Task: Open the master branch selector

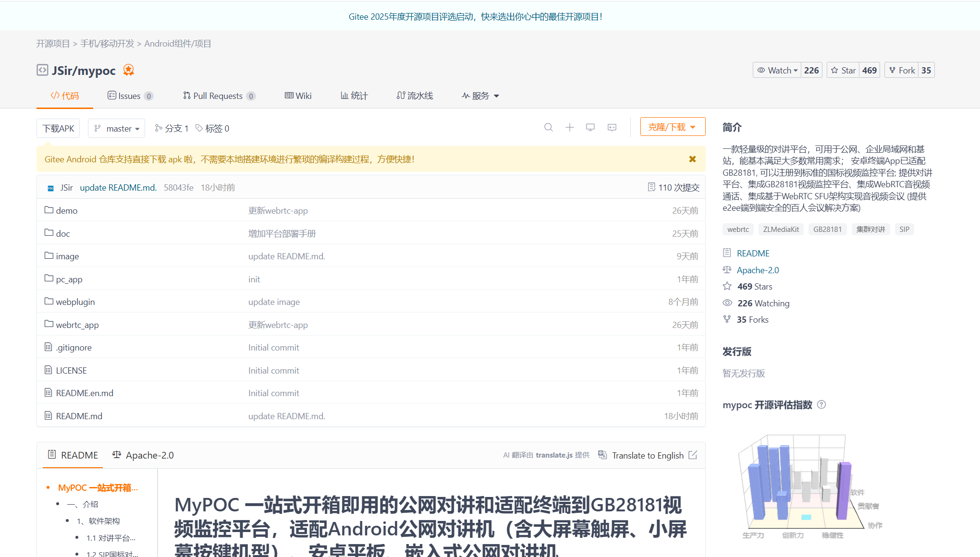Action: coord(116,128)
